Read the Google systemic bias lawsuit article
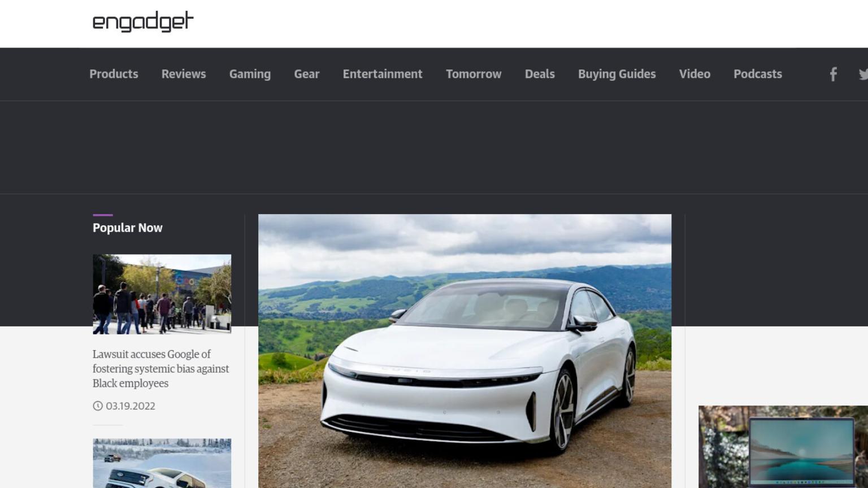Viewport: 868px width, 488px height. [x=161, y=369]
